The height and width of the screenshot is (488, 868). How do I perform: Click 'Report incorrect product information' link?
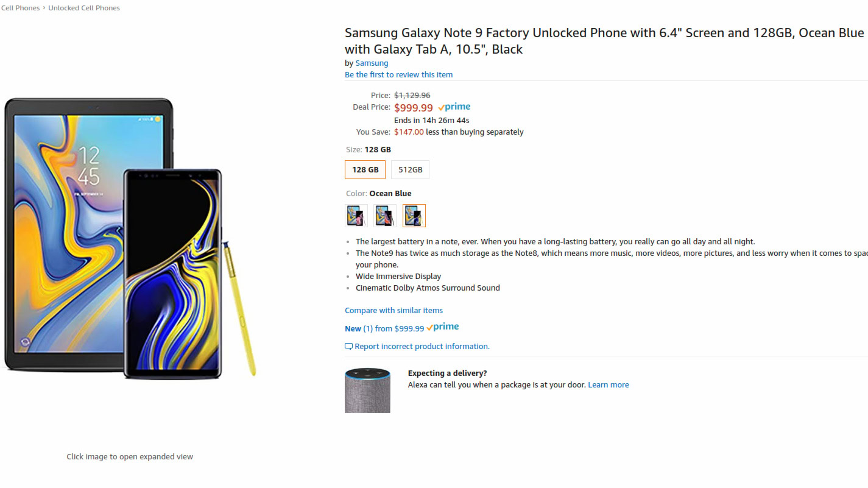422,347
